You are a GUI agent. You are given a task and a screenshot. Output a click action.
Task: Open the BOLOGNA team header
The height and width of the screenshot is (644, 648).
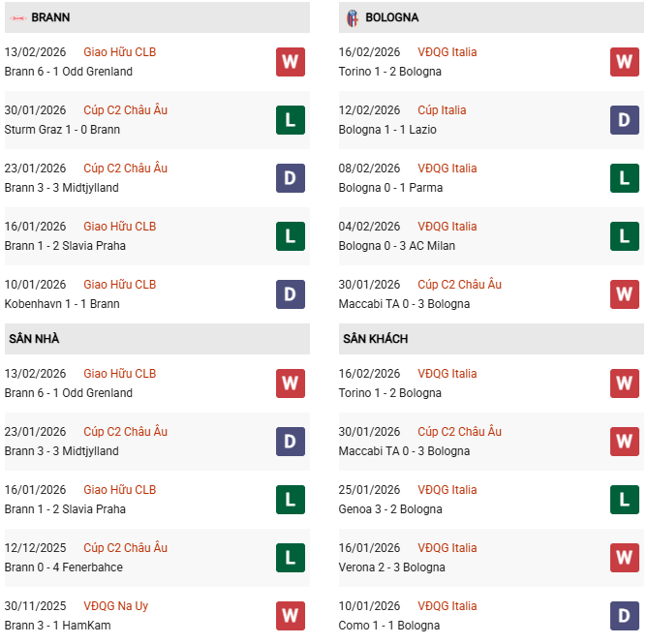[x=393, y=17]
